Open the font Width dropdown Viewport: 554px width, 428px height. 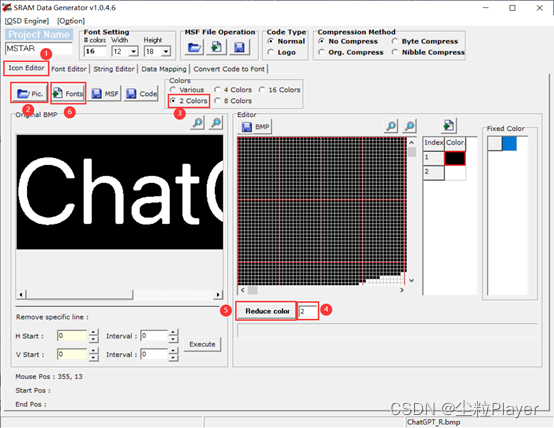tap(133, 52)
